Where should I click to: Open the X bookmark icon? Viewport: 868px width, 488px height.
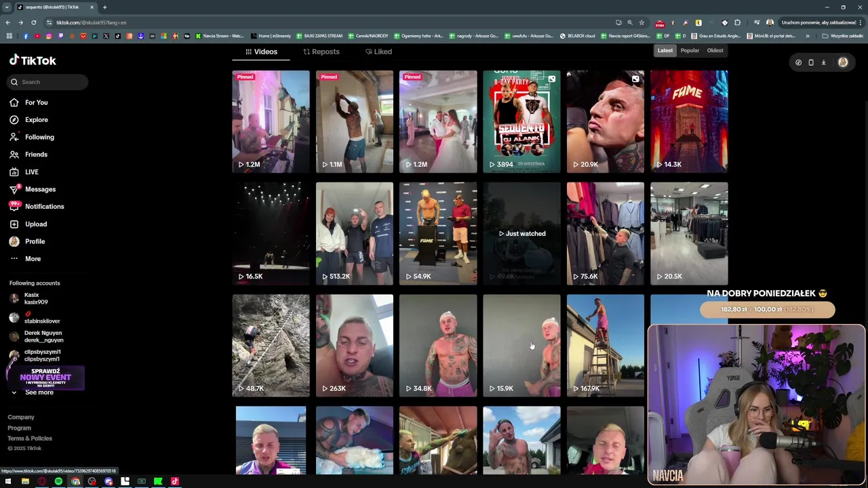tap(106, 36)
